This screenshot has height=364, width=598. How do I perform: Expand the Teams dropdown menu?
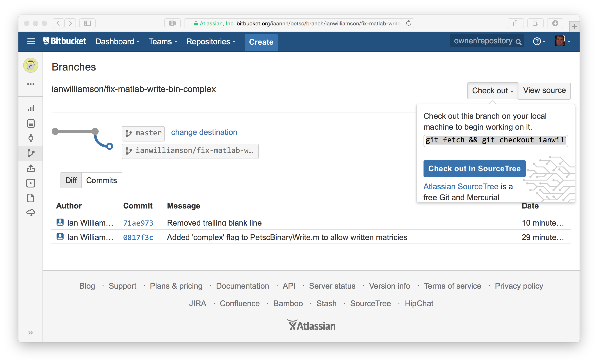pyautogui.click(x=163, y=41)
